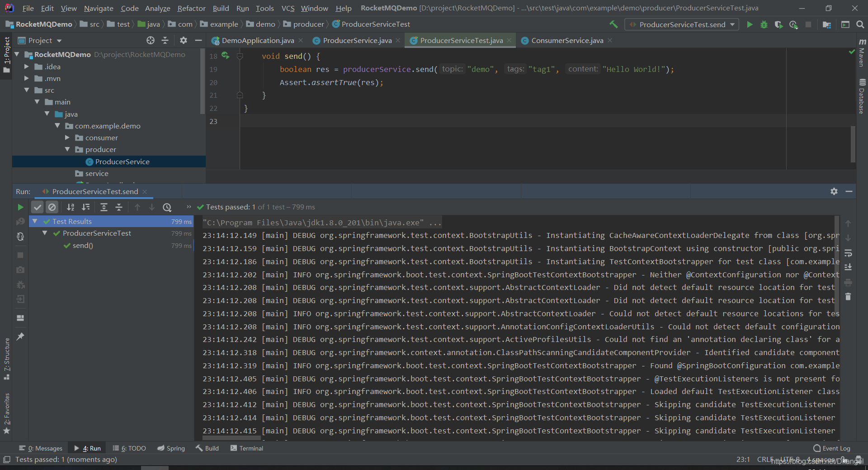The height and width of the screenshot is (470, 868).
Task: Open test history clock icon
Action: tap(167, 207)
